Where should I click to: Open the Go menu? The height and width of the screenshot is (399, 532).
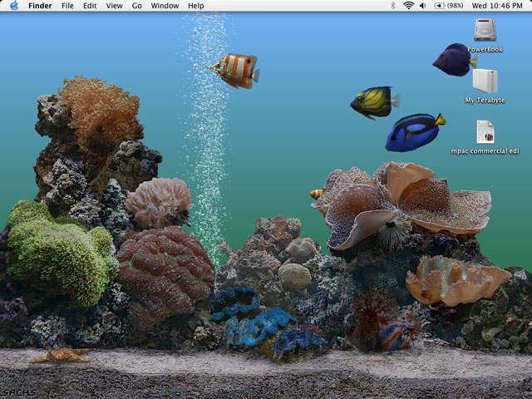click(x=136, y=6)
